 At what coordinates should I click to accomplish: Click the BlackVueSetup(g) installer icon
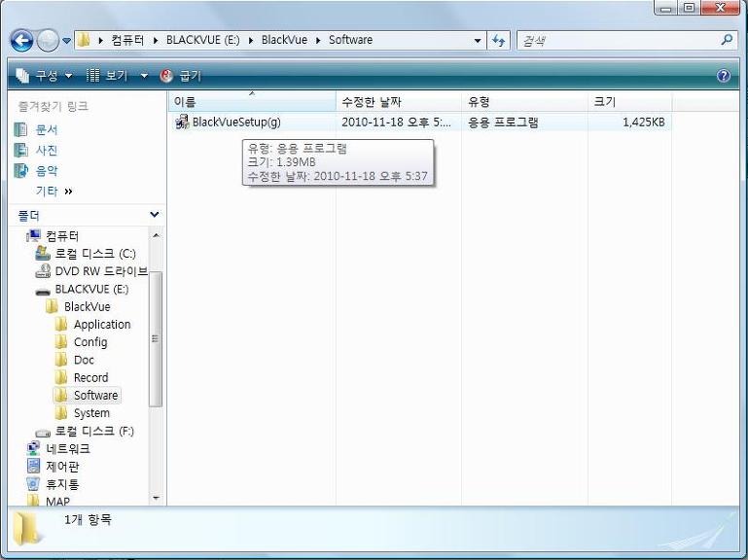point(182,122)
